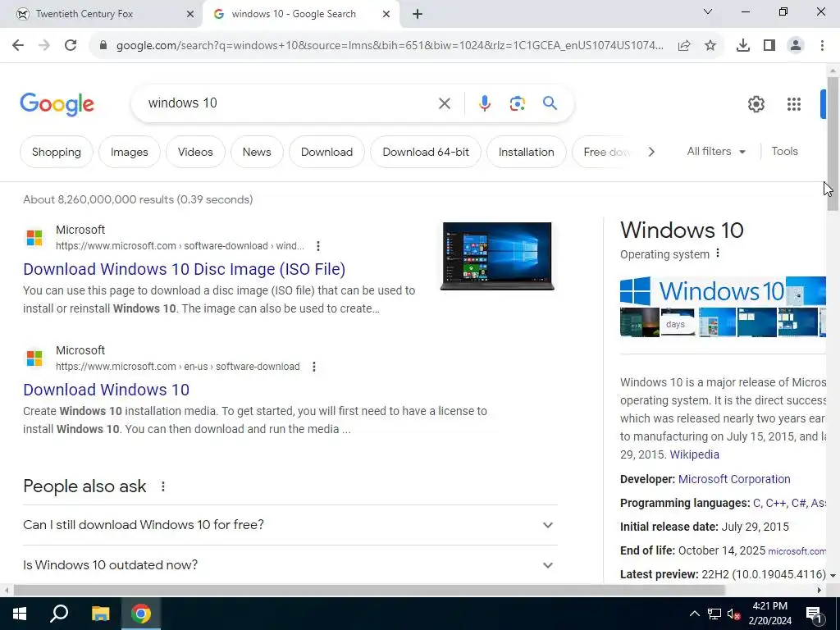The width and height of the screenshot is (840, 630).
Task: Select the Download filter chip
Action: (326, 152)
